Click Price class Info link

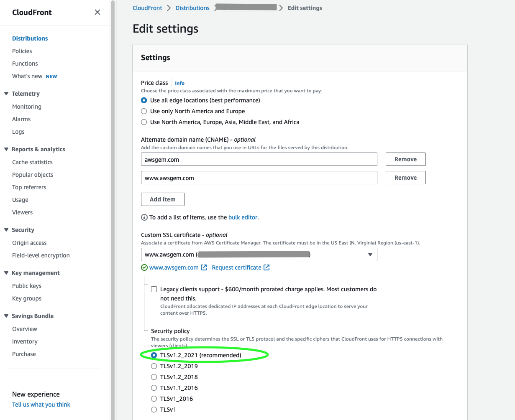tap(179, 83)
